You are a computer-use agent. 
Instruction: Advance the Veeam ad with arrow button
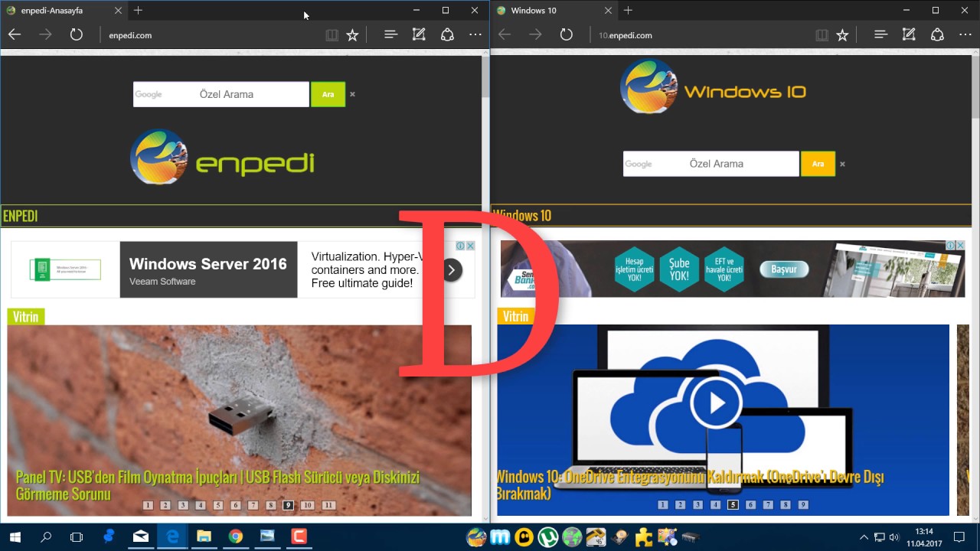[452, 270]
